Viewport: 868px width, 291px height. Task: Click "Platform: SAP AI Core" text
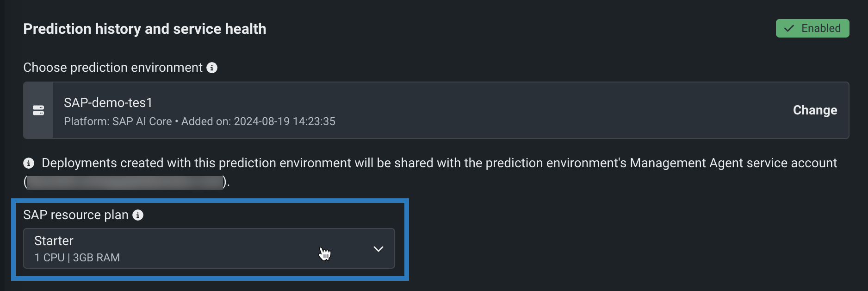[x=118, y=121]
